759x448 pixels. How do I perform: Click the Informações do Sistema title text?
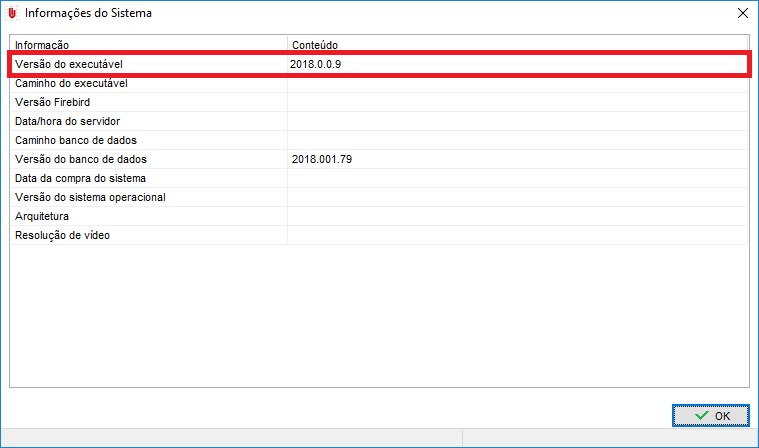[x=89, y=14]
